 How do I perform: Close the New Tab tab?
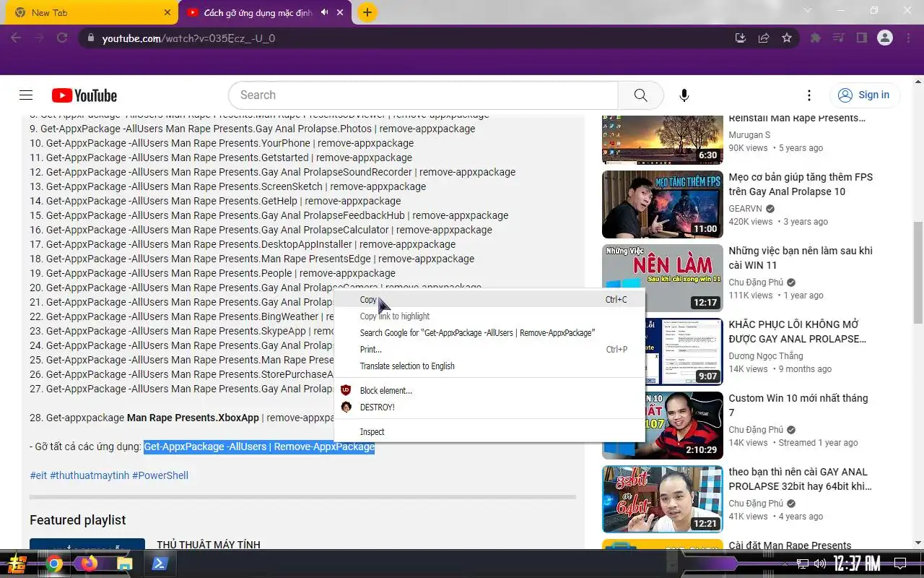(167, 12)
